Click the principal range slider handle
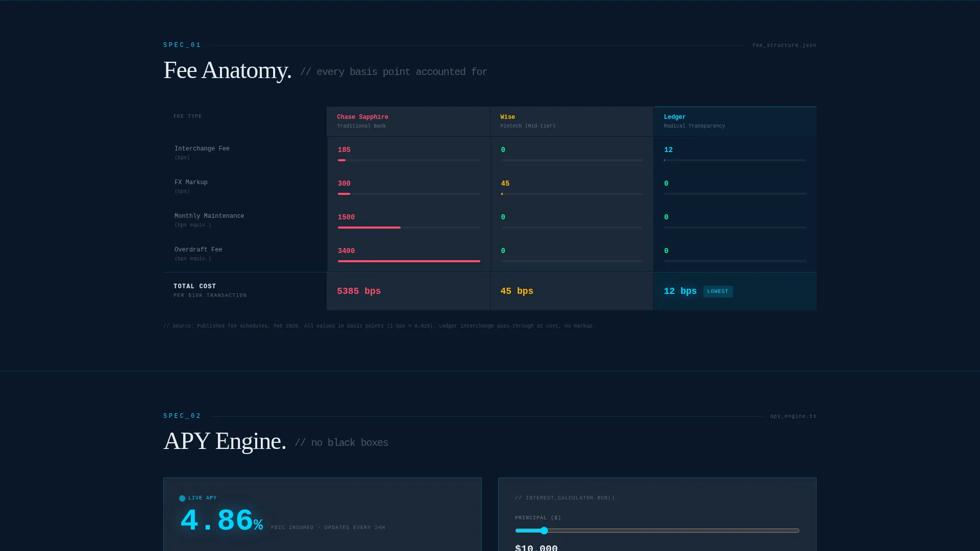The height and width of the screenshot is (551, 980). pyautogui.click(x=544, y=531)
